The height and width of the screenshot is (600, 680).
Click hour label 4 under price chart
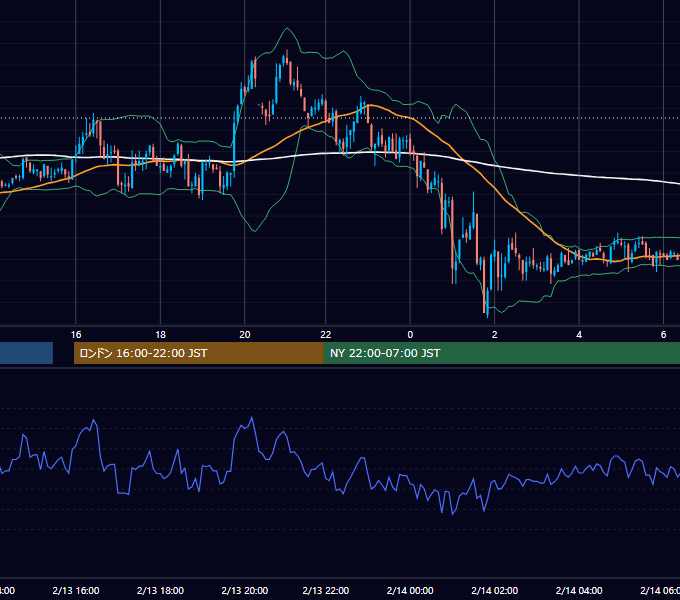(579, 335)
